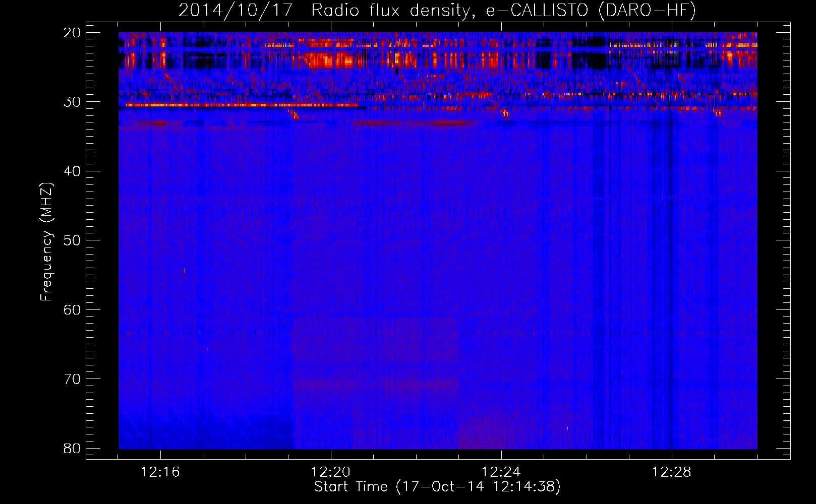This screenshot has width=816, height=504.
Task: Click the 12:20 time tick label
Action: coord(331,472)
